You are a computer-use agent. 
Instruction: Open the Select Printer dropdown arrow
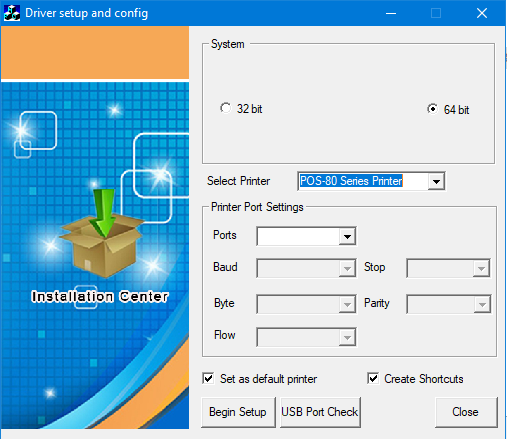pos(436,181)
